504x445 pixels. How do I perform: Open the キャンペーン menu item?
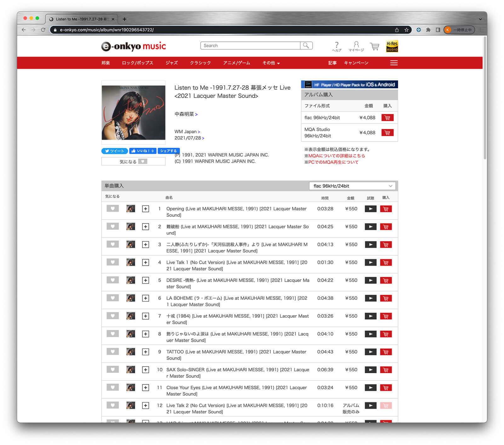click(356, 63)
